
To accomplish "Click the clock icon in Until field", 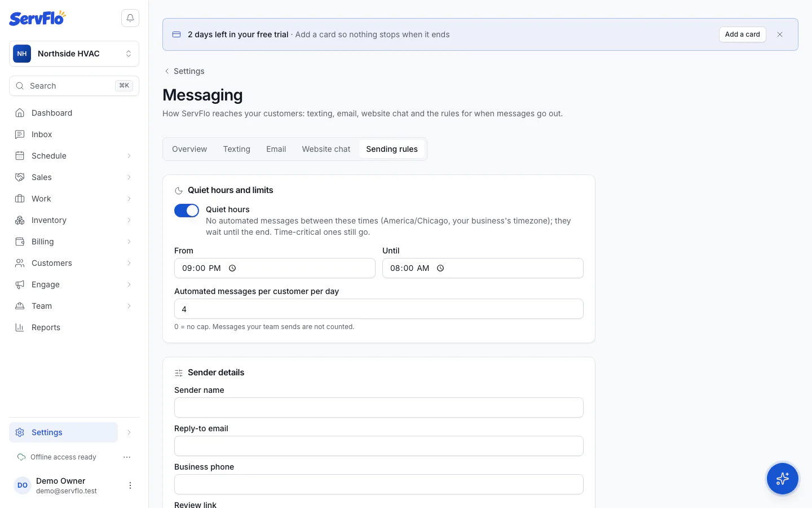I will click(440, 268).
